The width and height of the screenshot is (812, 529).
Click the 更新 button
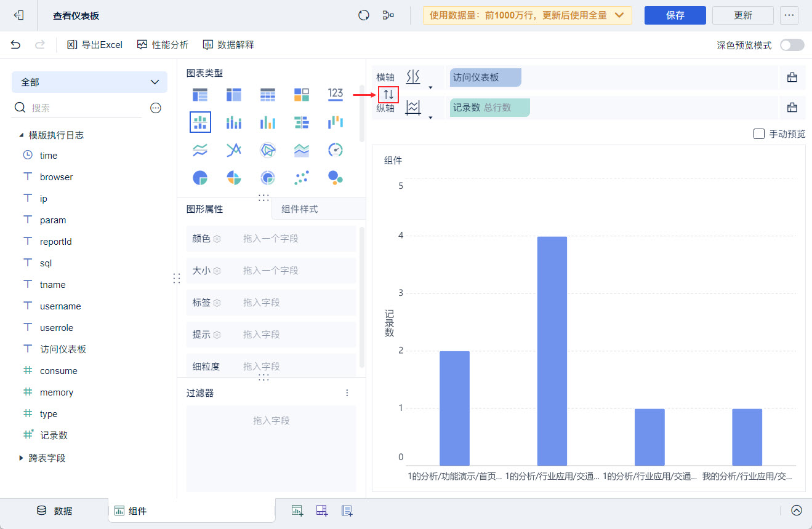point(743,15)
